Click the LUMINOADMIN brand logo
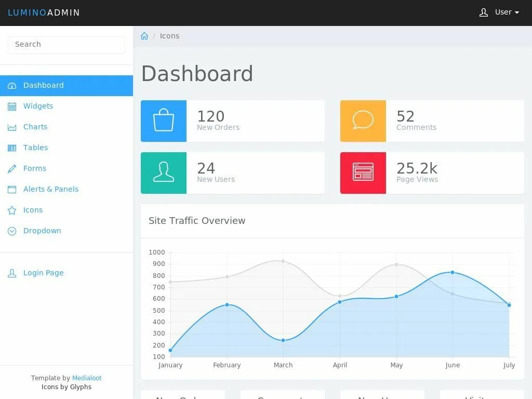This screenshot has width=532, height=399. (44, 12)
